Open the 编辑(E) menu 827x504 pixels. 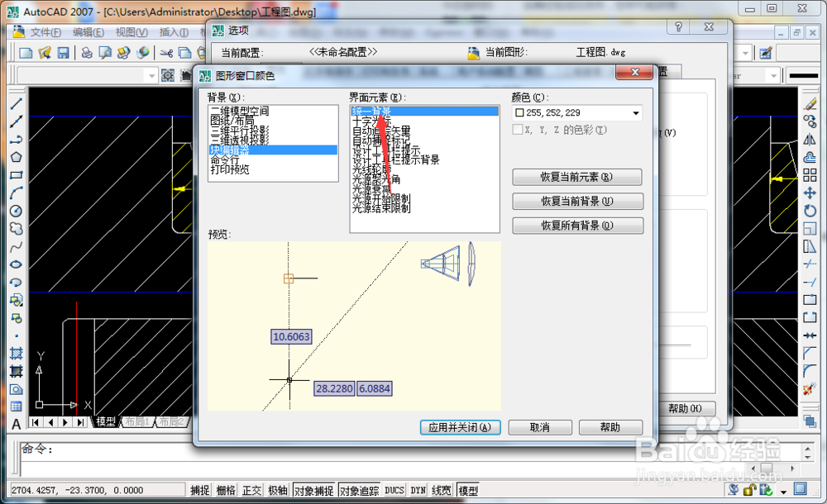click(x=88, y=32)
